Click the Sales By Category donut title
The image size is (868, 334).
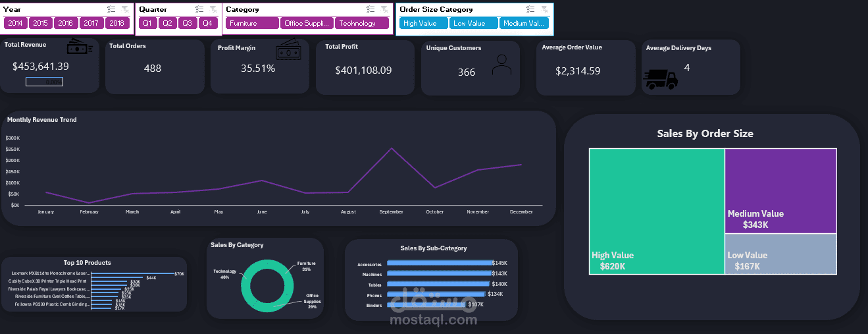click(x=237, y=245)
